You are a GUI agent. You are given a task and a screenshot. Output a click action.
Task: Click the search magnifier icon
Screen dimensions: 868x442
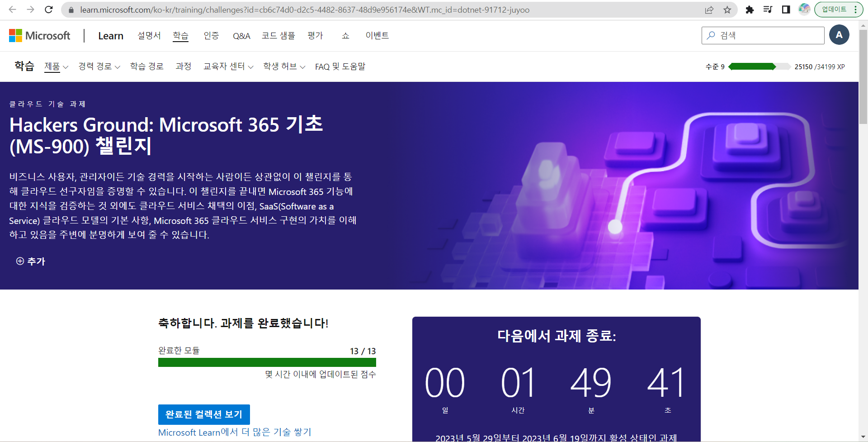(x=710, y=35)
